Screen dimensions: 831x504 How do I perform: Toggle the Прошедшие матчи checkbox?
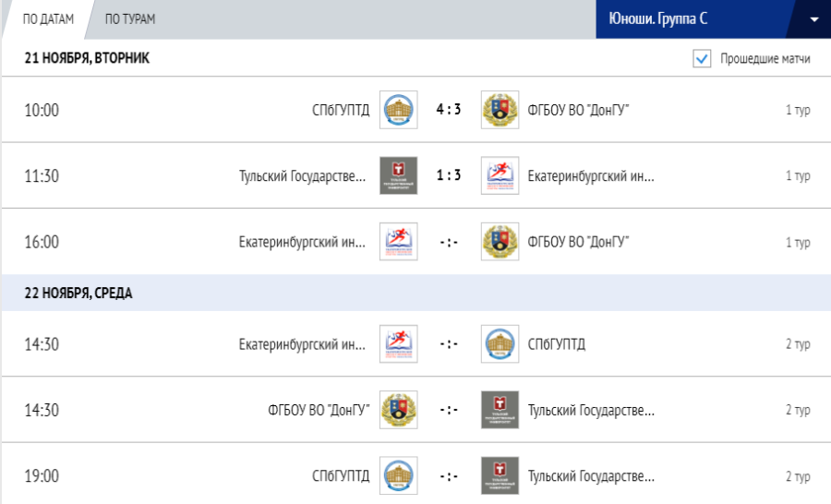tap(703, 59)
